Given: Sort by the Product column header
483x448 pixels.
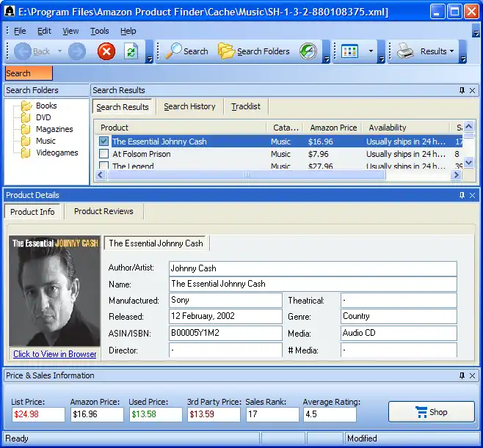Looking at the screenshot, I should click(x=181, y=128).
